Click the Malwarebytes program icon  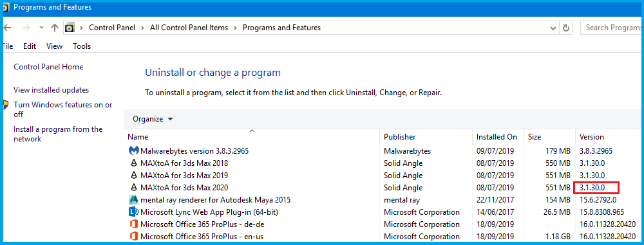tap(133, 150)
